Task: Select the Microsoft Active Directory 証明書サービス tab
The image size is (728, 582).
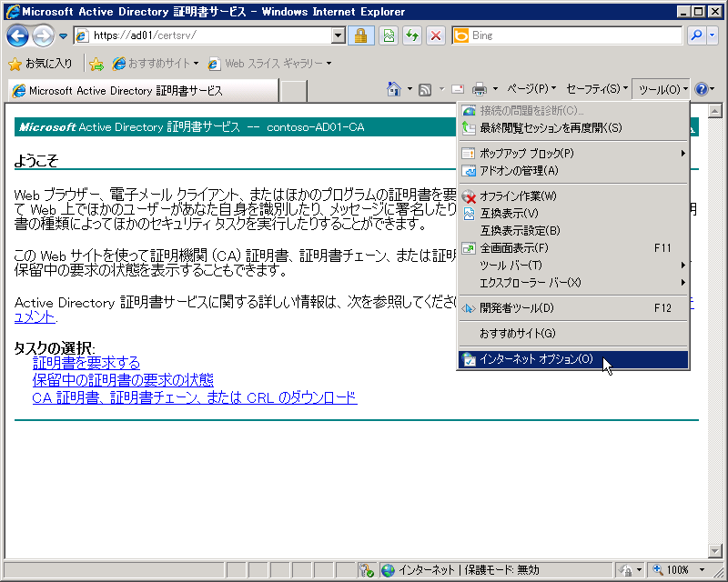Action: tap(143, 91)
